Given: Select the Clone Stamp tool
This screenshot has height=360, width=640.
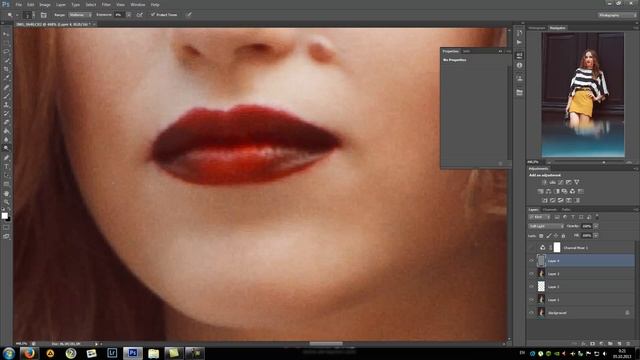Looking at the screenshot, I should 6,105.
